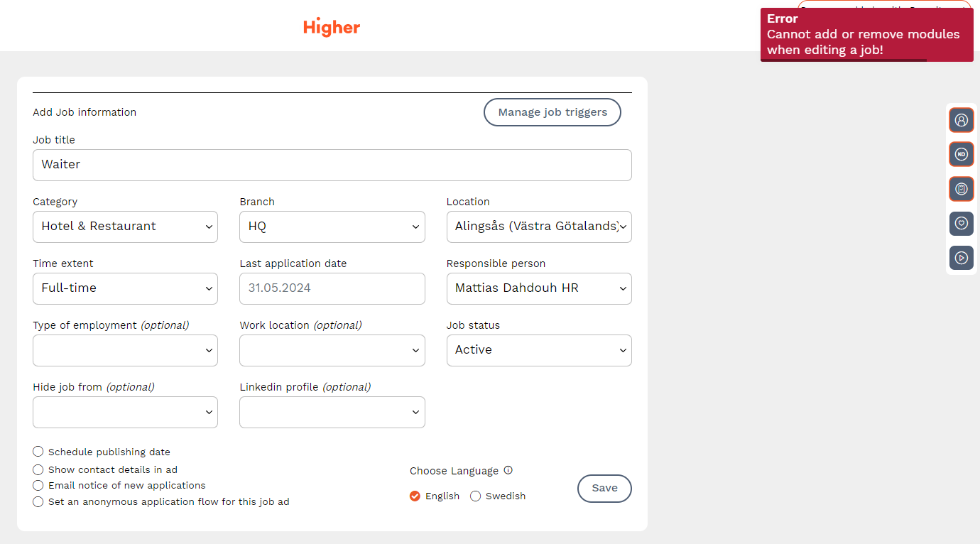Expand the Type of employment dropdown
This screenshot has height=544, width=980.
pyautogui.click(x=125, y=350)
